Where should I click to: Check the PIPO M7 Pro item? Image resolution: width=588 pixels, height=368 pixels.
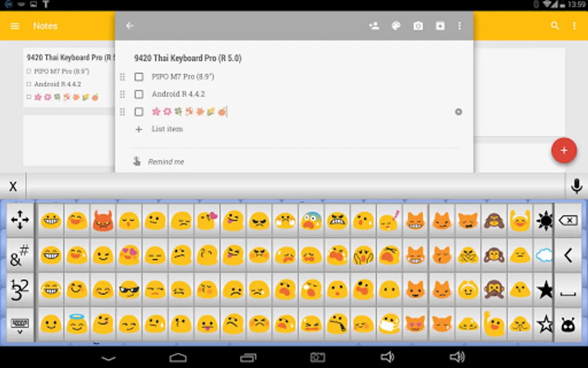[x=139, y=77]
